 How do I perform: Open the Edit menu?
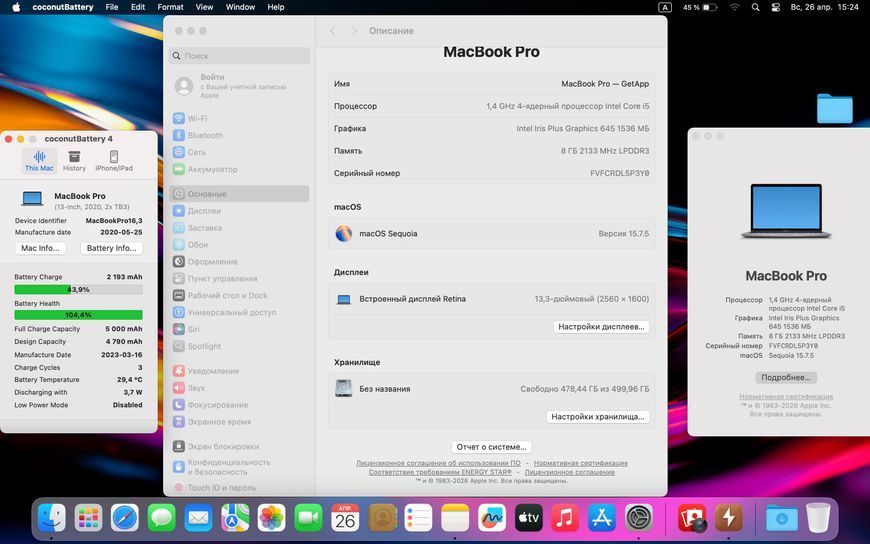tap(138, 7)
